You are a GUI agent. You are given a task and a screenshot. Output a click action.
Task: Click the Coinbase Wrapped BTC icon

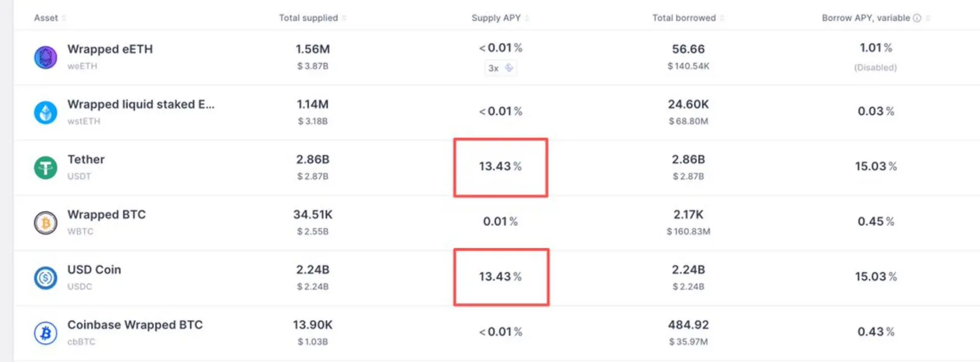pyautogui.click(x=45, y=333)
